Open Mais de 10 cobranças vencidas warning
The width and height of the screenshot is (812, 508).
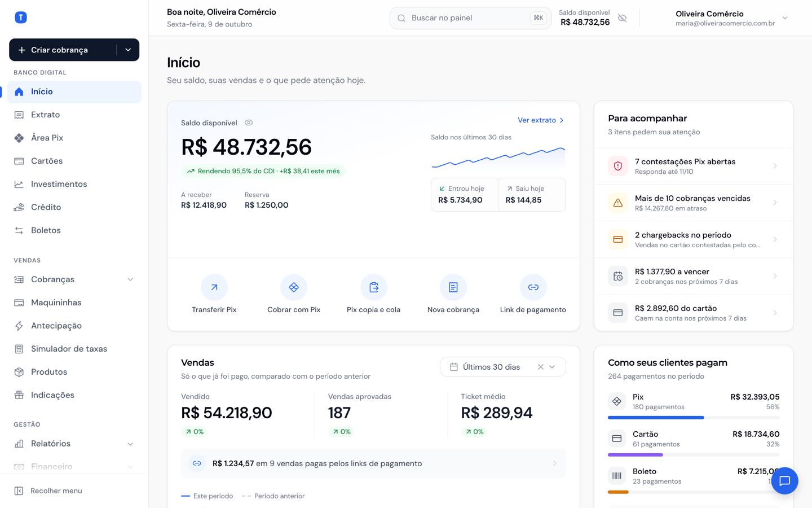(694, 203)
